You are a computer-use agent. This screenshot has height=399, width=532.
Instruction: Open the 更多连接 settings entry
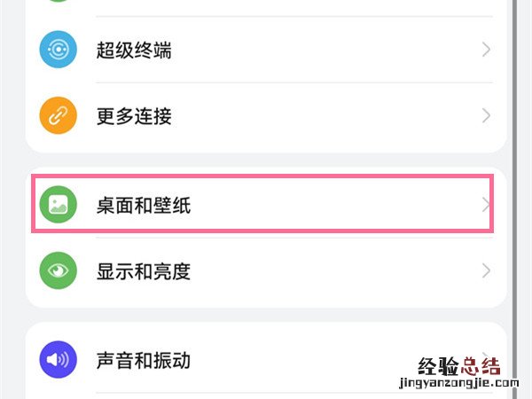[x=134, y=116]
